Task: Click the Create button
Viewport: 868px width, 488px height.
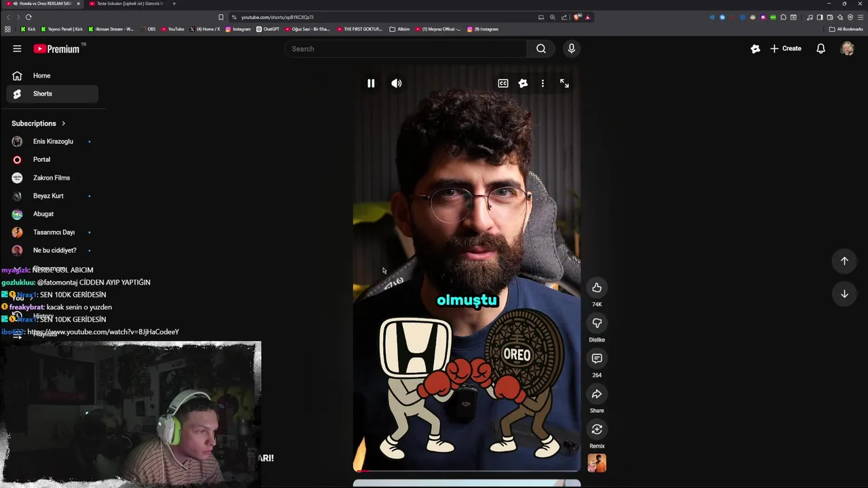Action: point(786,49)
